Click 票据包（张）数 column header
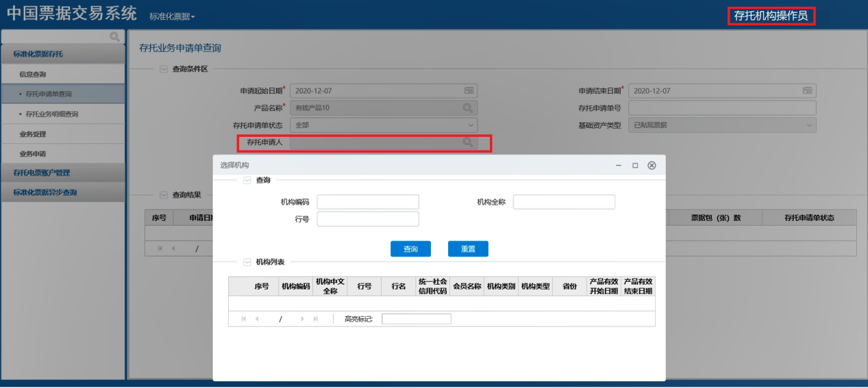 point(715,218)
